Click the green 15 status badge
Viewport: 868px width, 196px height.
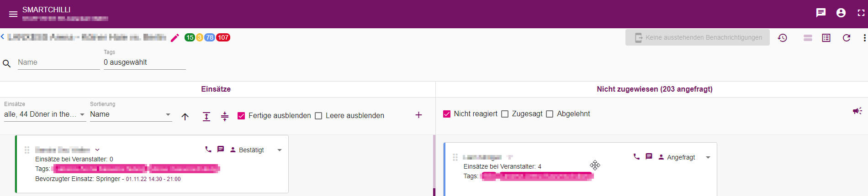(x=190, y=37)
